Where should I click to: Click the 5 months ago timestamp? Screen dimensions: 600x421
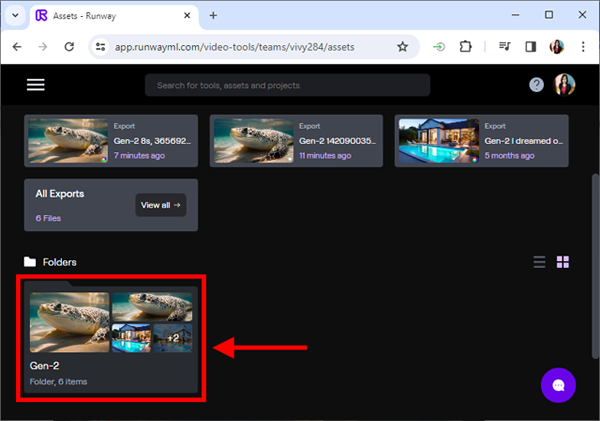coord(509,155)
